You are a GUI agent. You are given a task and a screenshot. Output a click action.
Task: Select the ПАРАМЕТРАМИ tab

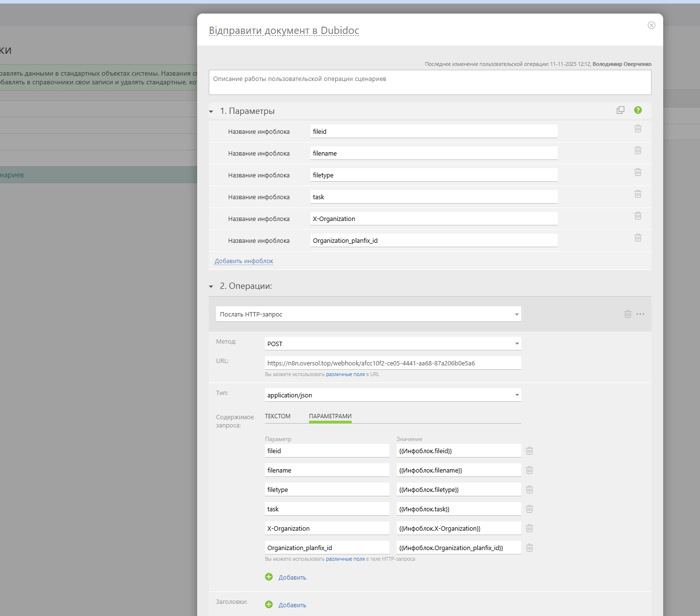pyautogui.click(x=330, y=416)
